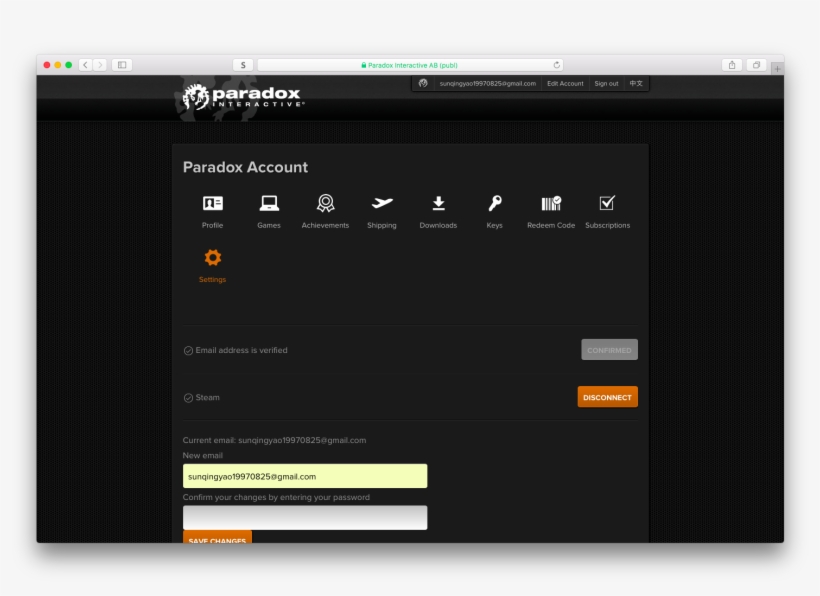820x596 pixels.
Task: Click the Safari back navigation arrow
Action: pos(85,65)
